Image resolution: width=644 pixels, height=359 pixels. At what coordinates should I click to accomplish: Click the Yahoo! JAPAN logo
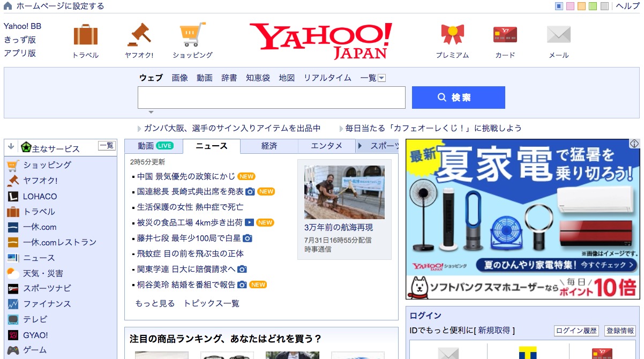point(321,41)
